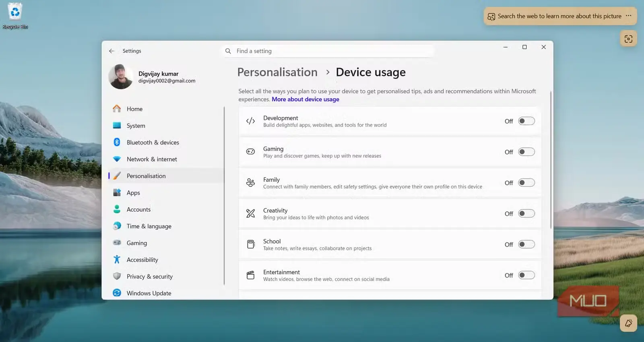This screenshot has height=342, width=644.
Task: Switch on the Family toggle
Action: (x=526, y=183)
